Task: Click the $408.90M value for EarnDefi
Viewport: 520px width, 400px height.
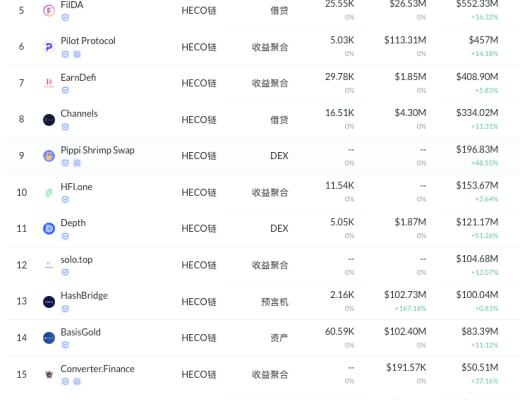Action: [477, 77]
